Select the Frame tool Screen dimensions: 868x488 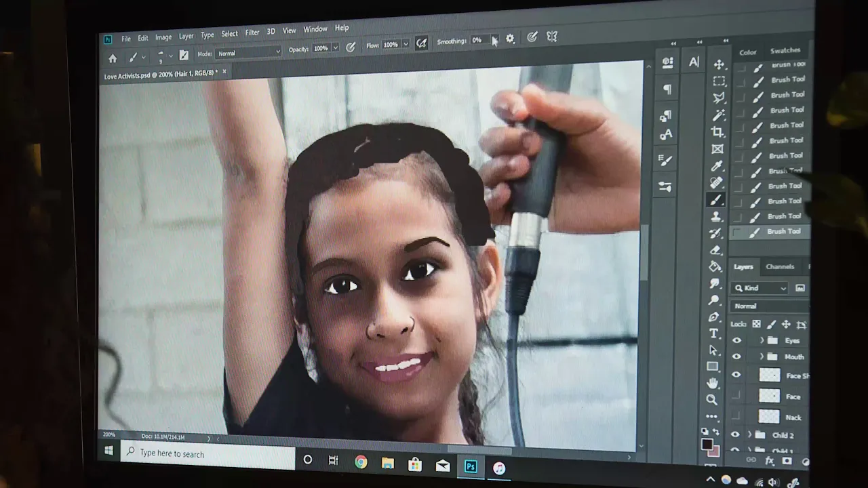coord(717,149)
